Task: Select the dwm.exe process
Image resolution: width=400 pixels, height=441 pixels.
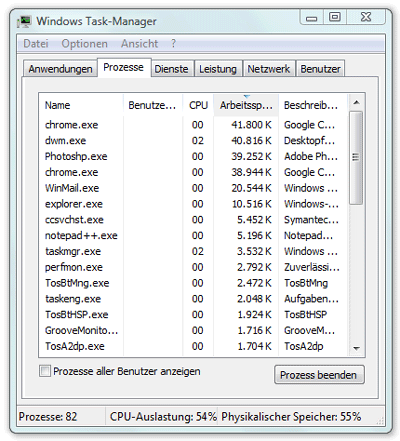Action: [x=193, y=141]
